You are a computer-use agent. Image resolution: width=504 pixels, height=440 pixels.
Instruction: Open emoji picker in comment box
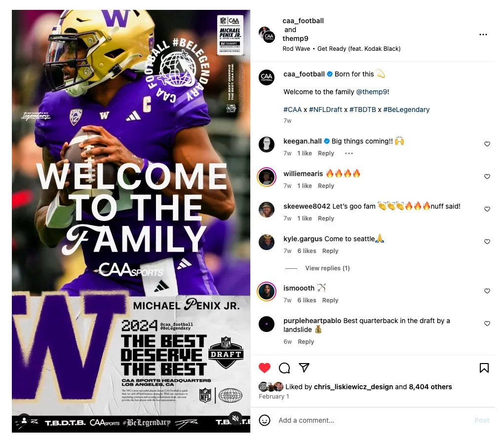[265, 420]
